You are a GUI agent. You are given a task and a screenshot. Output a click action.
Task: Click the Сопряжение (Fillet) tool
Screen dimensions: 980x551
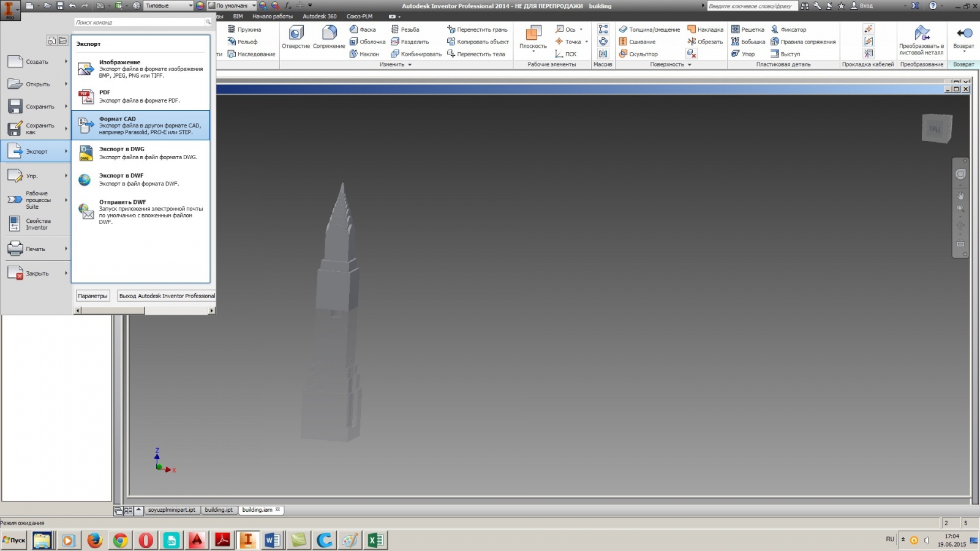tap(330, 38)
